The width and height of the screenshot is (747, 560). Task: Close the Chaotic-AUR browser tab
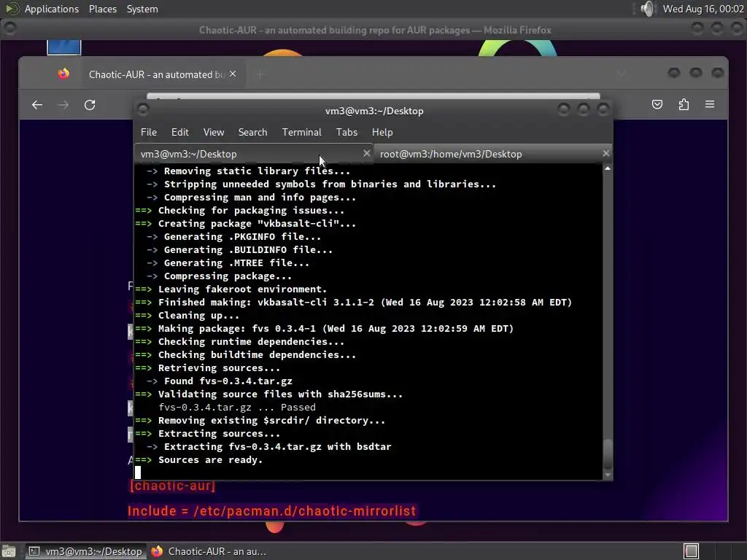(x=233, y=74)
